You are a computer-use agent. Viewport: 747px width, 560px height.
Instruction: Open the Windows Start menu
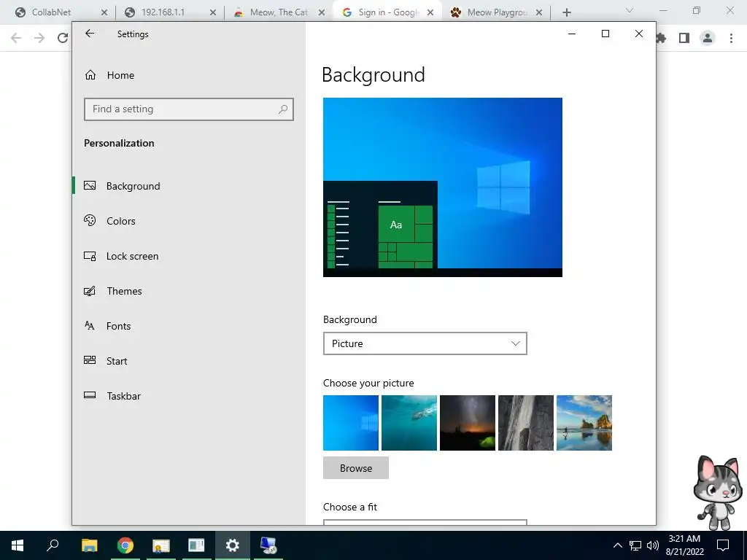[x=18, y=545]
